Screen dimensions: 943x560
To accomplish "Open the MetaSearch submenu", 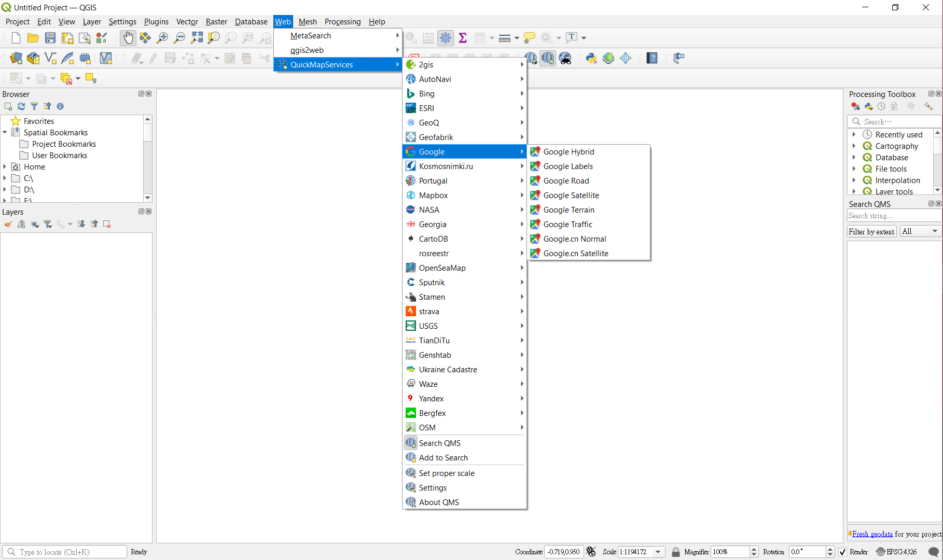I will point(338,36).
